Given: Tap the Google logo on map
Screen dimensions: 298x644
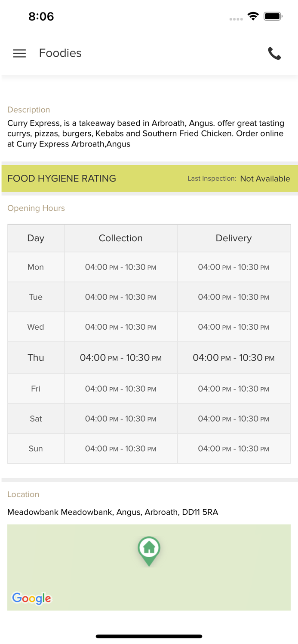Looking at the screenshot, I should pos(31,598).
